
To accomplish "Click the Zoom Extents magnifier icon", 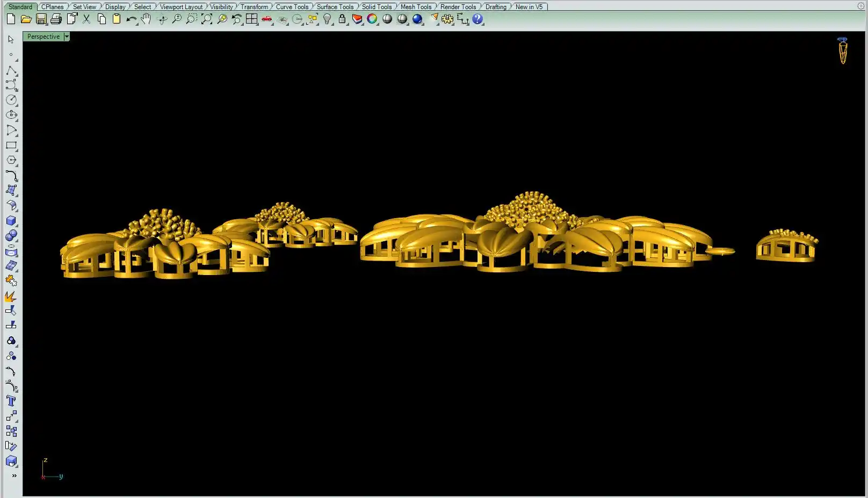I will point(207,19).
